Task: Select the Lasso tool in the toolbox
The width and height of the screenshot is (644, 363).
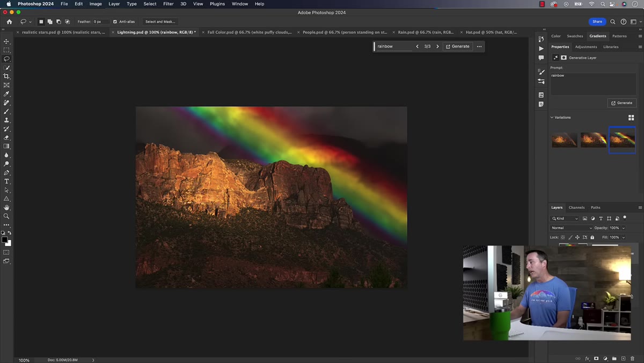Action: [6, 59]
